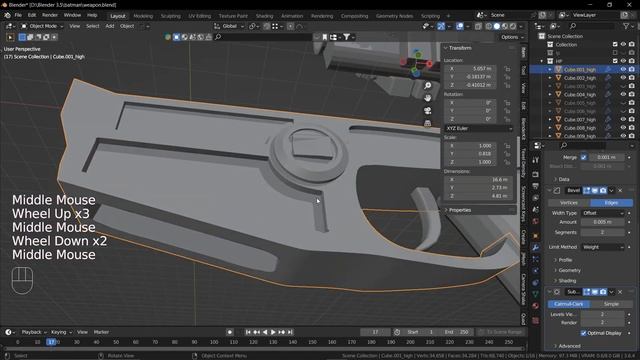Expand the Profile subpanel
Viewport: 640px width, 360px height.
pyautogui.click(x=564, y=260)
